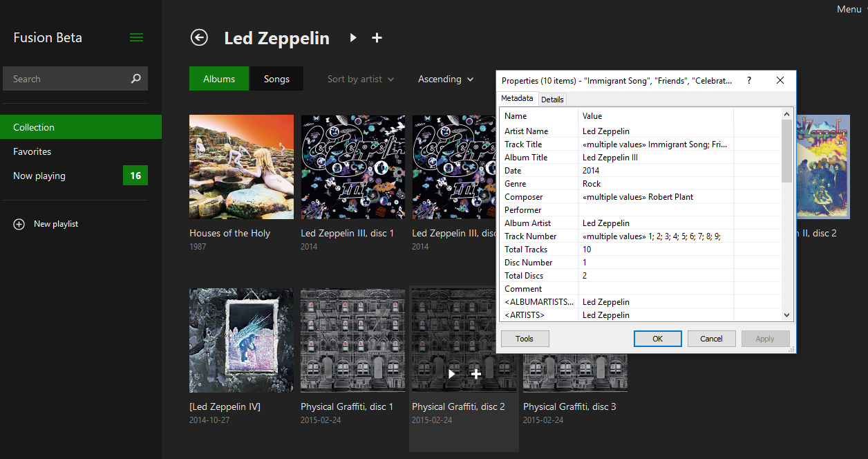
Task: Open the hamburger menu in the sidebar
Action: click(x=136, y=37)
